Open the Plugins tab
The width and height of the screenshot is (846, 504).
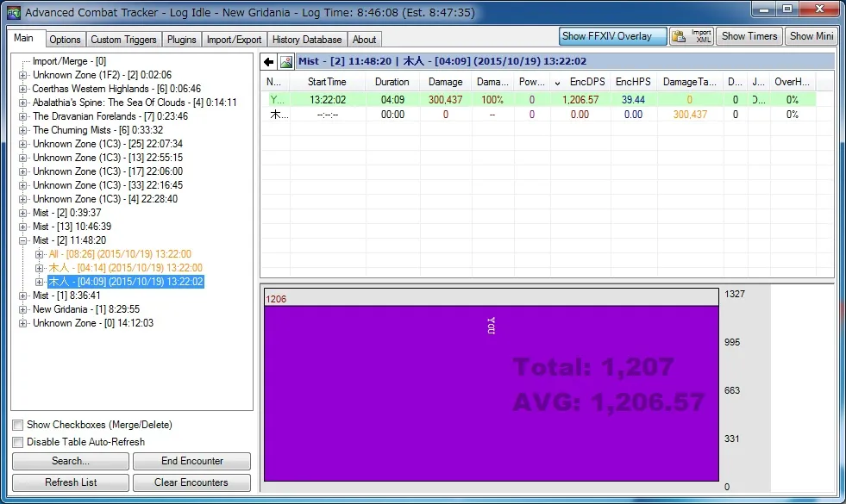click(x=181, y=40)
